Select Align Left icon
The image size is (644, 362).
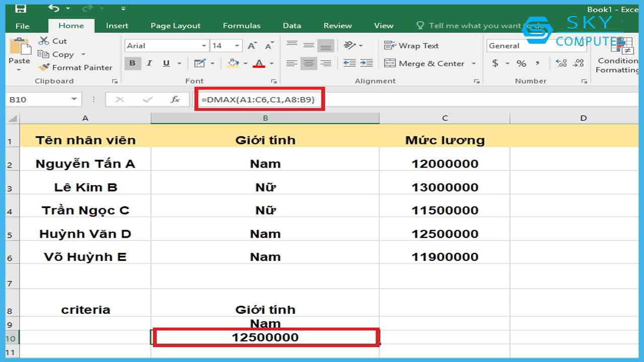pos(292,63)
